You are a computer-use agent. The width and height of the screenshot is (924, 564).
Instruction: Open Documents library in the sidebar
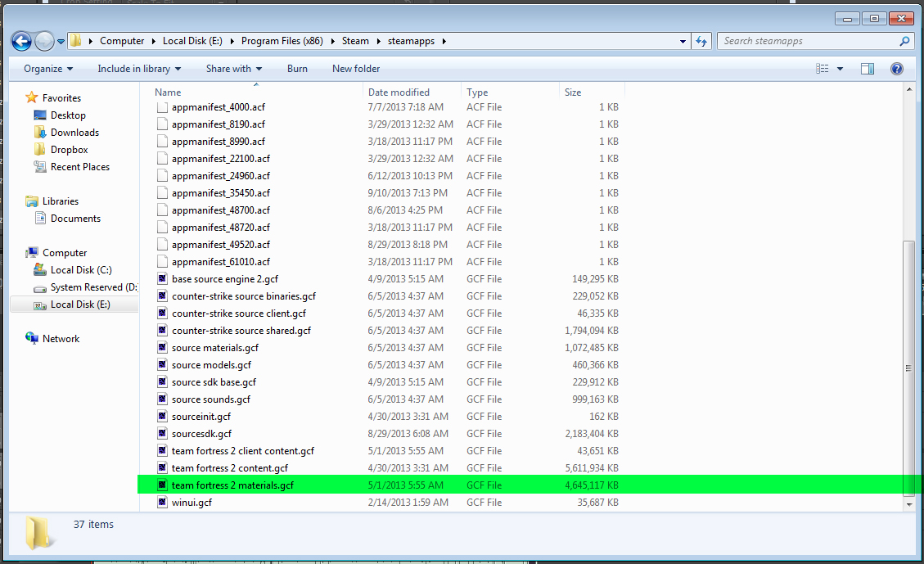pyautogui.click(x=75, y=218)
